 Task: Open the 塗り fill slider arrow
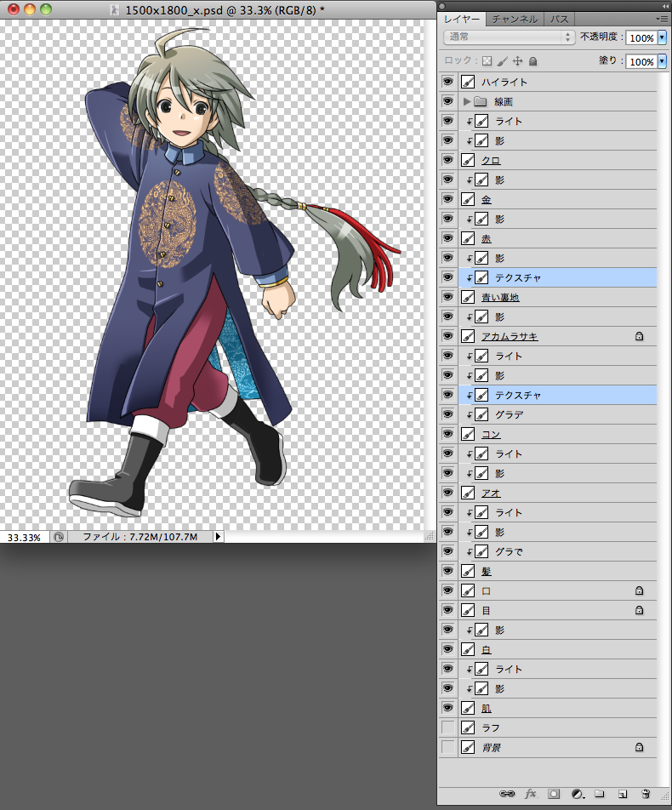point(662,61)
